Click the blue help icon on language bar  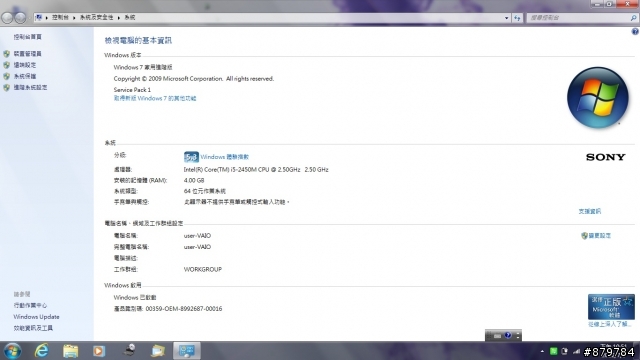(508, 335)
